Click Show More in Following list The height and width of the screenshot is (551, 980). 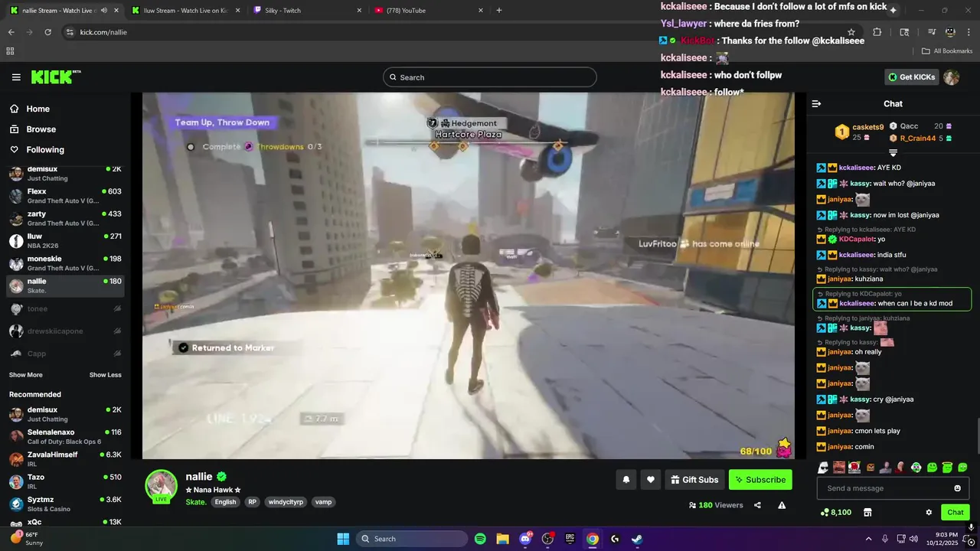tap(26, 375)
